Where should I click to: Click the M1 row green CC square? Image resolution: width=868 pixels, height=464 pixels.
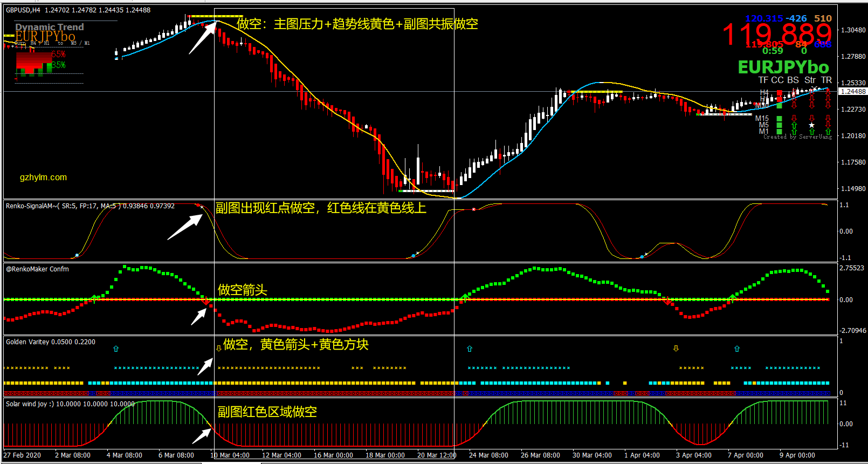click(x=779, y=131)
